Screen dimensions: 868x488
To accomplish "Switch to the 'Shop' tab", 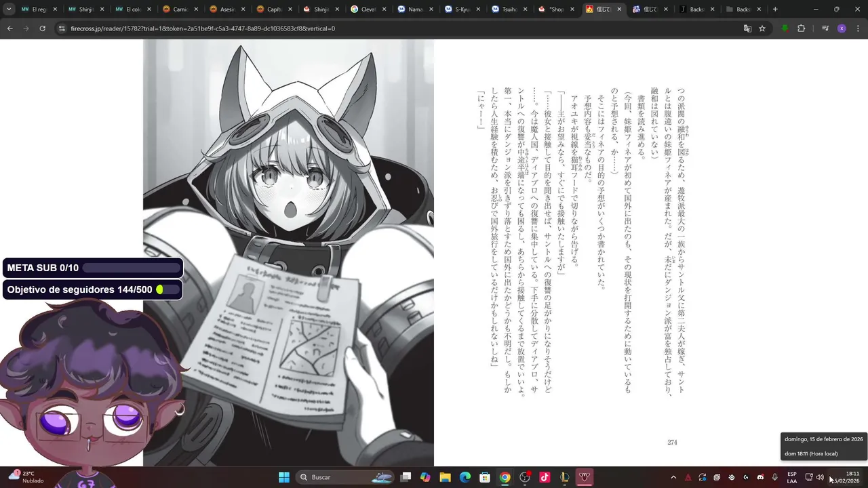I will 556,9.
